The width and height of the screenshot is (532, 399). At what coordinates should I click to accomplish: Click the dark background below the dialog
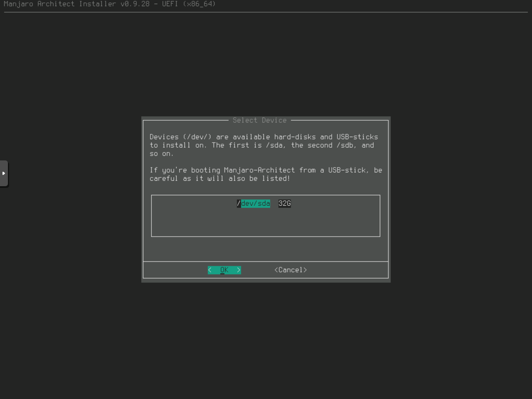[266, 341]
